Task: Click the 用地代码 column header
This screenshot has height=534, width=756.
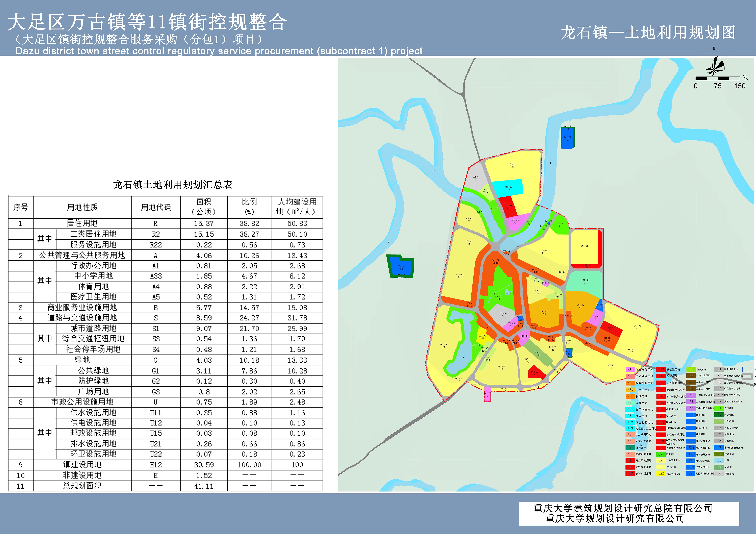Action: 156,207
